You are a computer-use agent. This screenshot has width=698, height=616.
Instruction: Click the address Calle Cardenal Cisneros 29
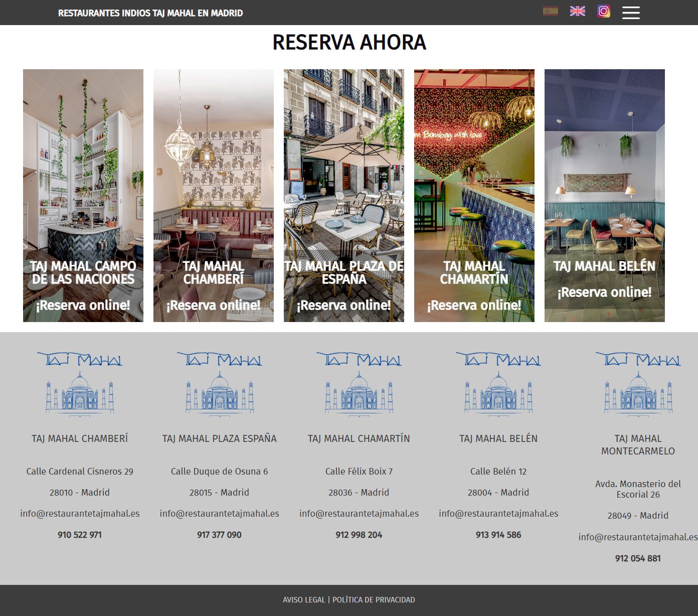point(80,472)
